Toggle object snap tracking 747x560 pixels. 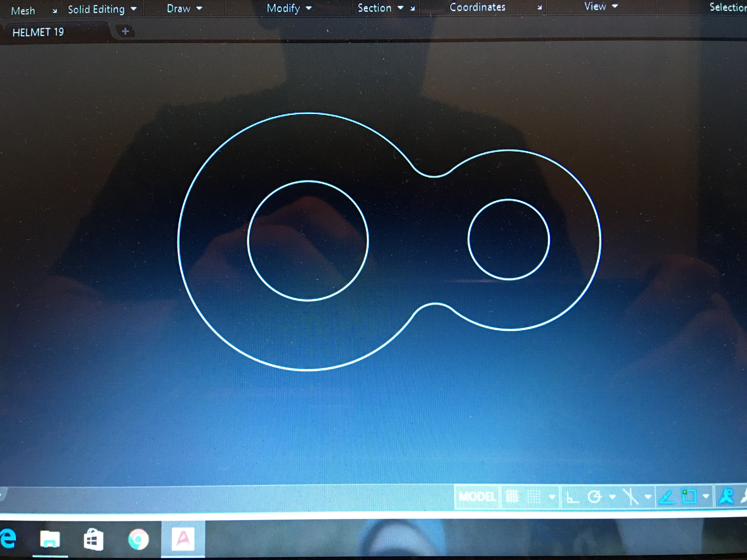667,497
